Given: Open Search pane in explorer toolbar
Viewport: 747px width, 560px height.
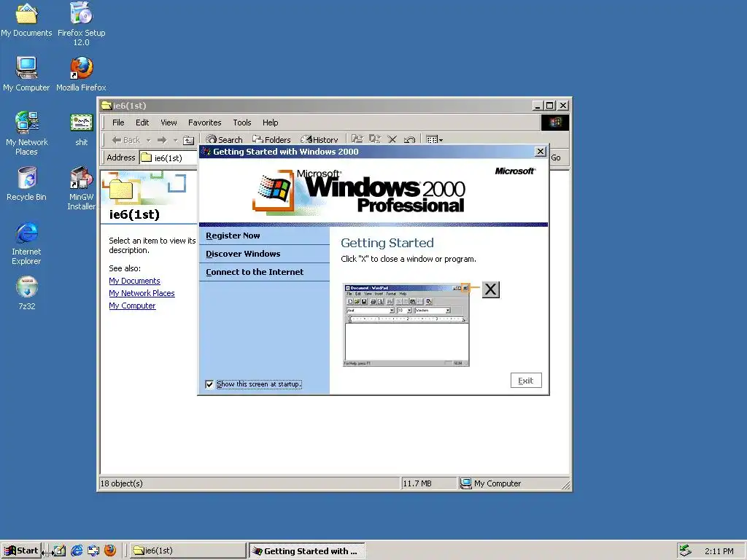Looking at the screenshot, I should coord(224,139).
